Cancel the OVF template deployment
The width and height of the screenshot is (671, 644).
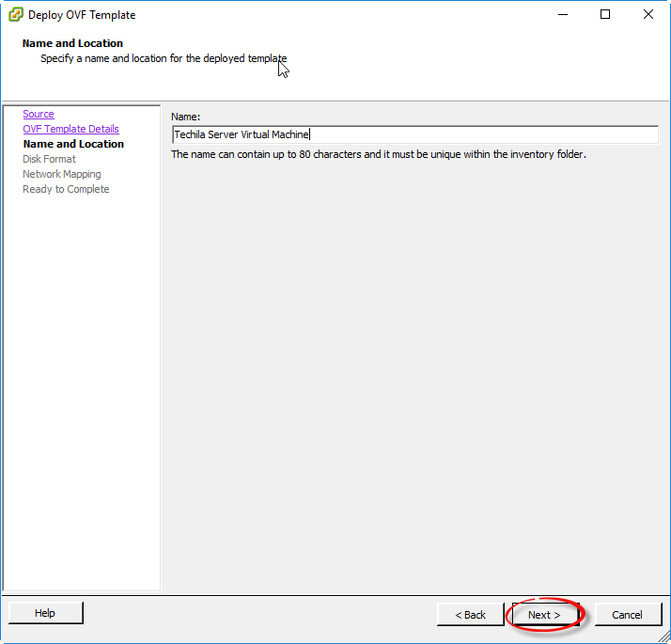point(627,615)
